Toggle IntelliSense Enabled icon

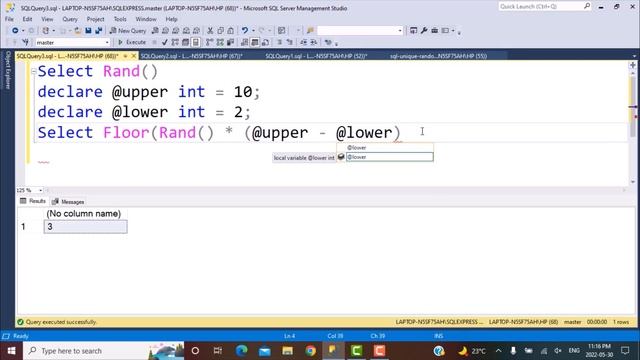(x=196, y=42)
